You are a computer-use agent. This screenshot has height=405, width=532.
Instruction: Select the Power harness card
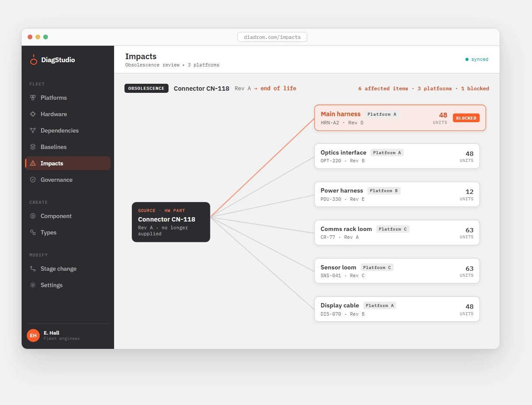(x=397, y=194)
